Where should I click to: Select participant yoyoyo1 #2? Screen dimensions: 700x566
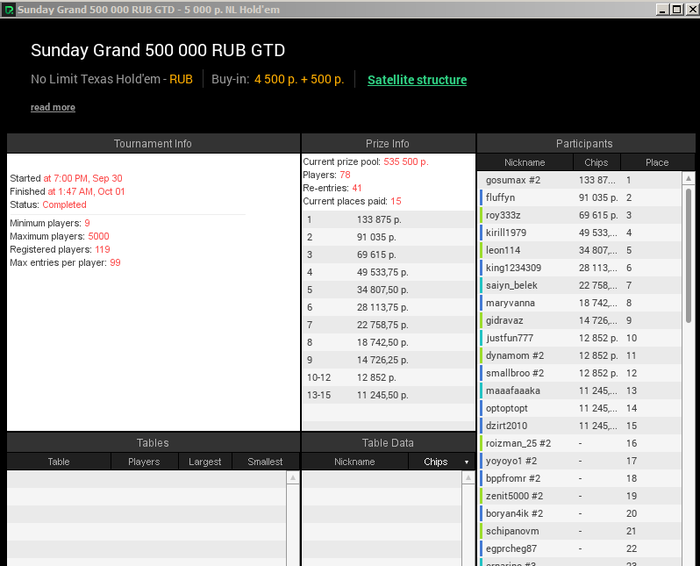tap(579, 461)
